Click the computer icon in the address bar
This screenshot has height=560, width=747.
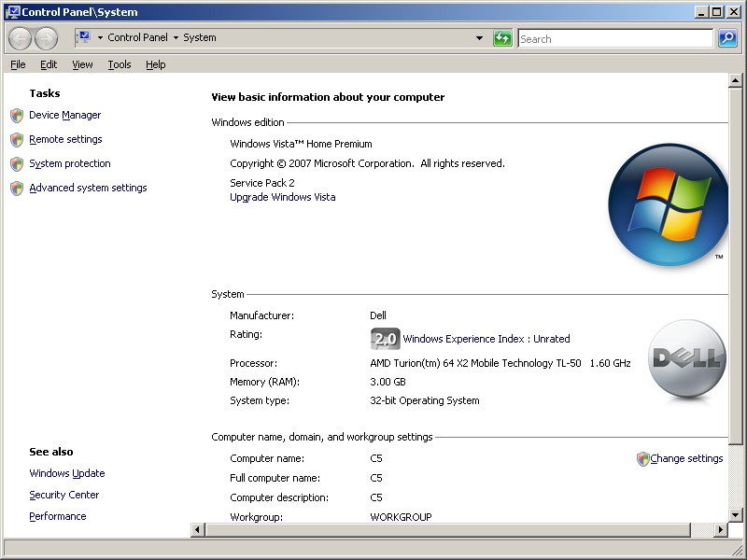(x=83, y=37)
